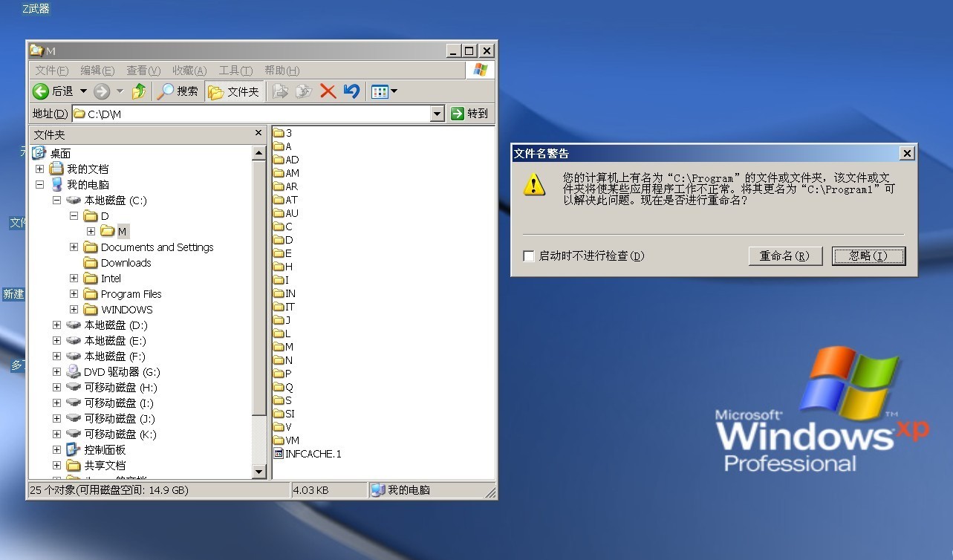Select the AM folder in file list
The height and width of the screenshot is (560, 953).
click(x=286, y=173)
